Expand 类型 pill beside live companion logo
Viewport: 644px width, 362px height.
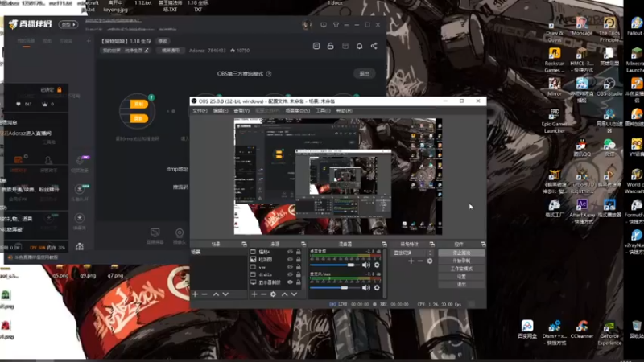(x=68, y=25)
